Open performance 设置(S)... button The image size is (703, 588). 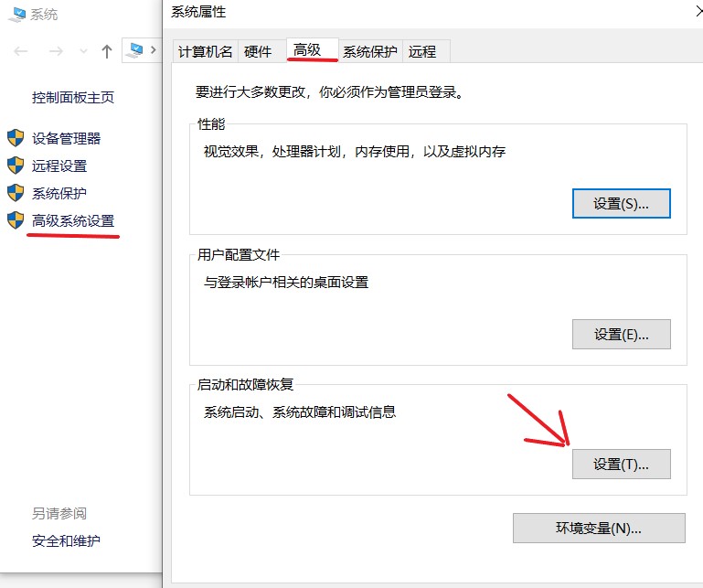[622, 204]
